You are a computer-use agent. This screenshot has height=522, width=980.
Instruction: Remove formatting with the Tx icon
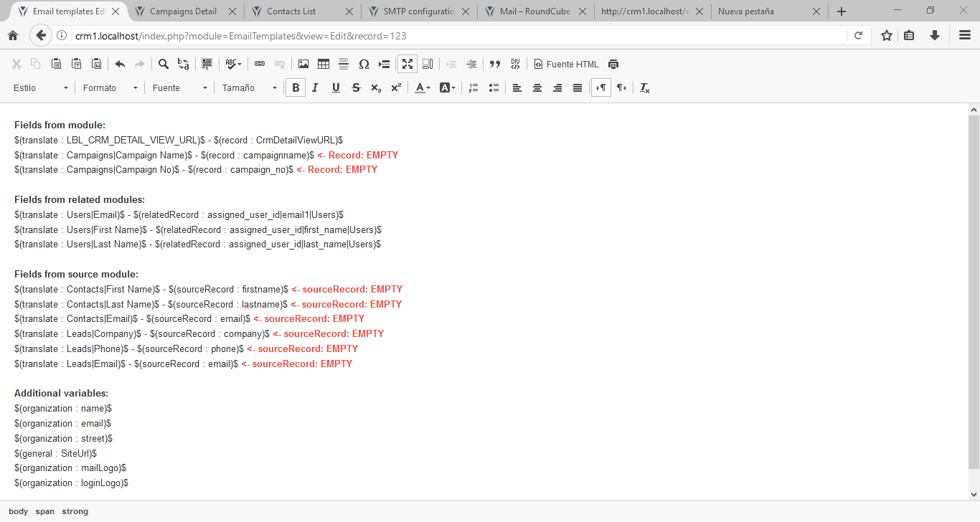coord(645,87)
